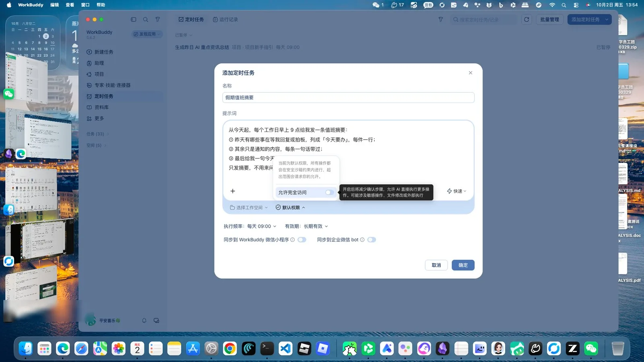
Task: Open the 编辑 menu in menu bar
Action: pos(54,5)
